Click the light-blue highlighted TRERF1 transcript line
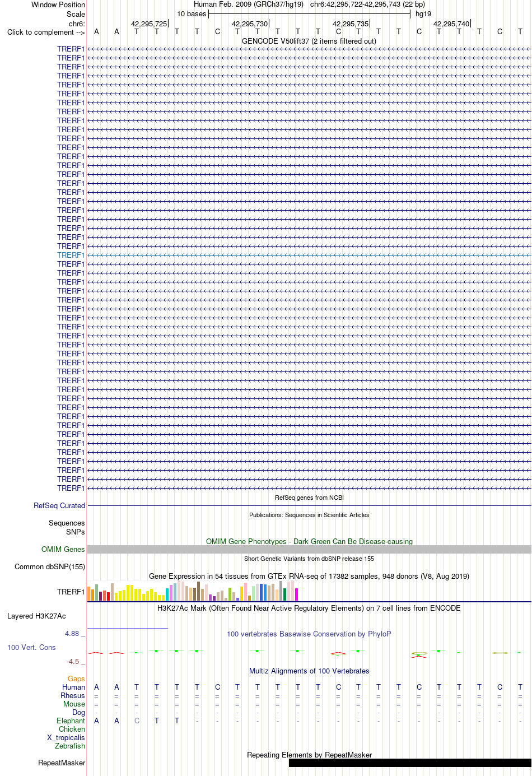 coord(309,255)
